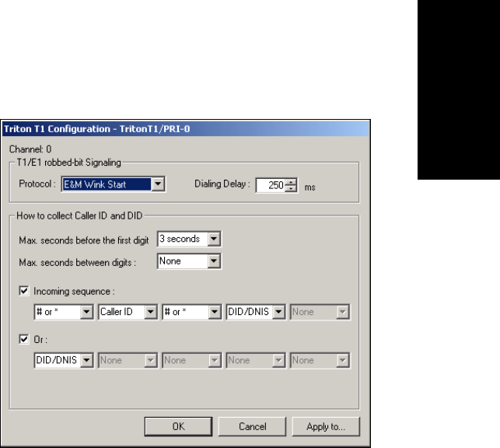
Task: Click the Apply to... button
Action: tap(326, 426)
